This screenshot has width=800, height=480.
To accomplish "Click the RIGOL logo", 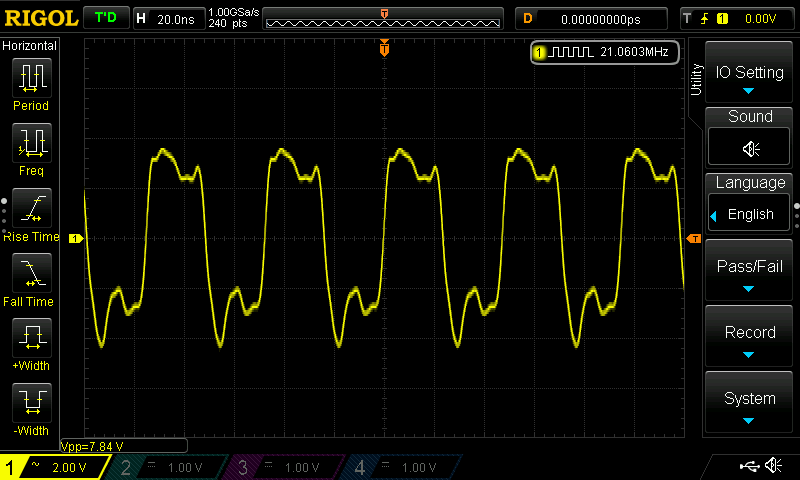I will tap(41, 18).
